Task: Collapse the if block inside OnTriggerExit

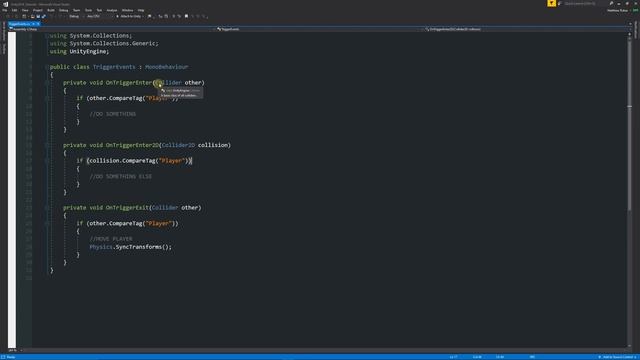Action: click(x=47, y=223)
